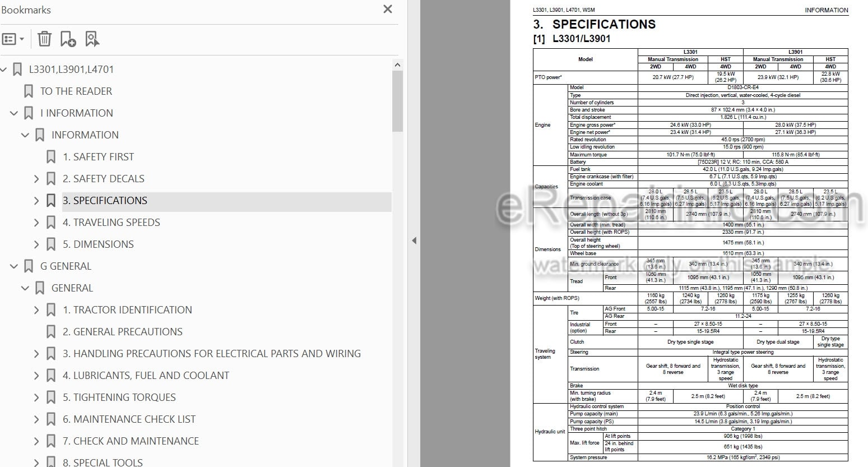Open 2. GENERAL PRECAUTIONS bookmark

(x=122, y=332)
